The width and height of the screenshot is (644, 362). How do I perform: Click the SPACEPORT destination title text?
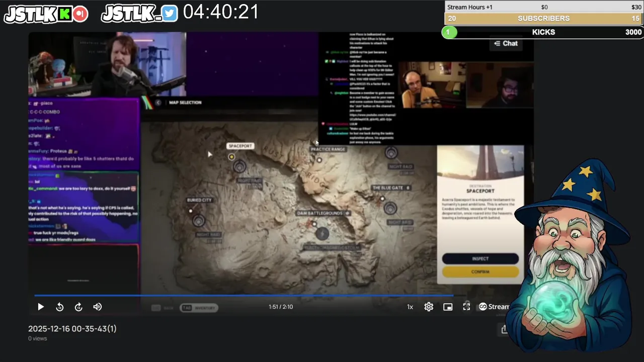click(480, 191)
